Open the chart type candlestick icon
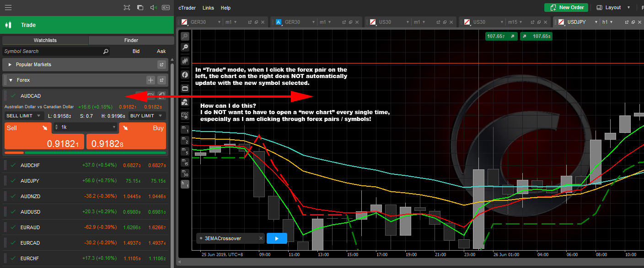The height and width of the screenshot is (268, 644). [185, 61]
